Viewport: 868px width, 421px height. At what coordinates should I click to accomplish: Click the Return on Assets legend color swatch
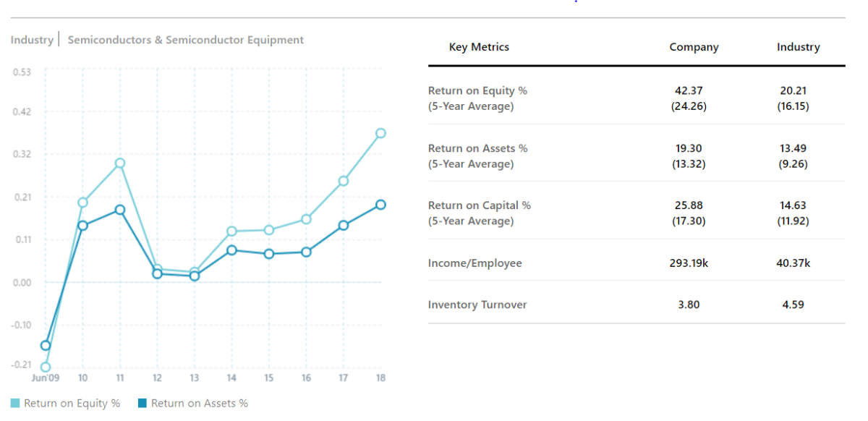tap(142, 404)
